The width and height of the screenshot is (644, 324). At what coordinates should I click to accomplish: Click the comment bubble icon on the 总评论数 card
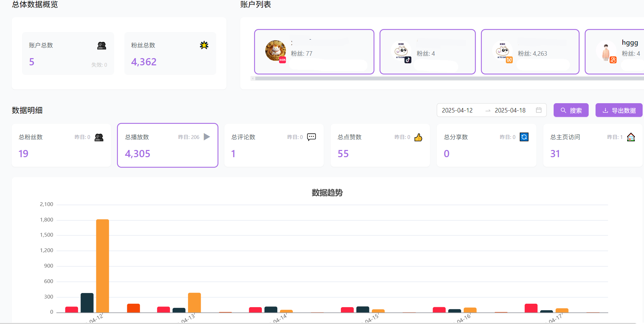coord(311,137)
